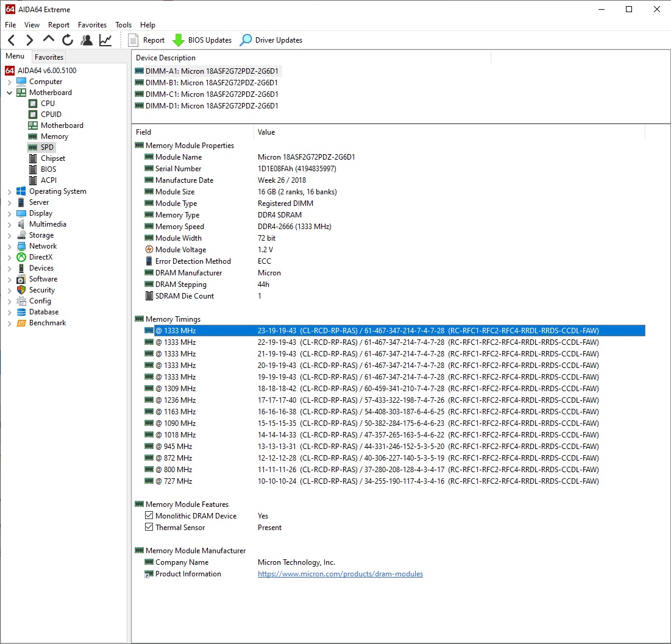This screenshot has width=671, height=644.
Task: Click AIDA64 v6.00.5100 root node
Action: click(41, 71)
